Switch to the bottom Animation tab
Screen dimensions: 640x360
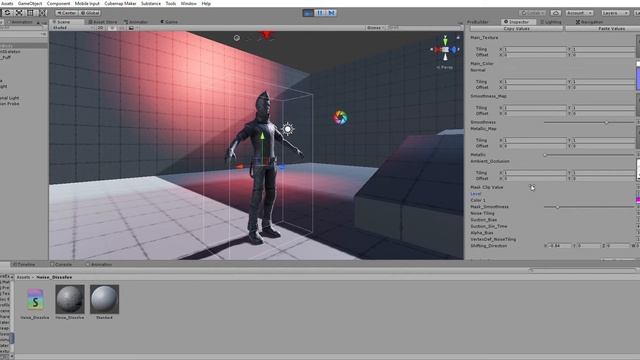pyautogui.click(x=99, y=264)
